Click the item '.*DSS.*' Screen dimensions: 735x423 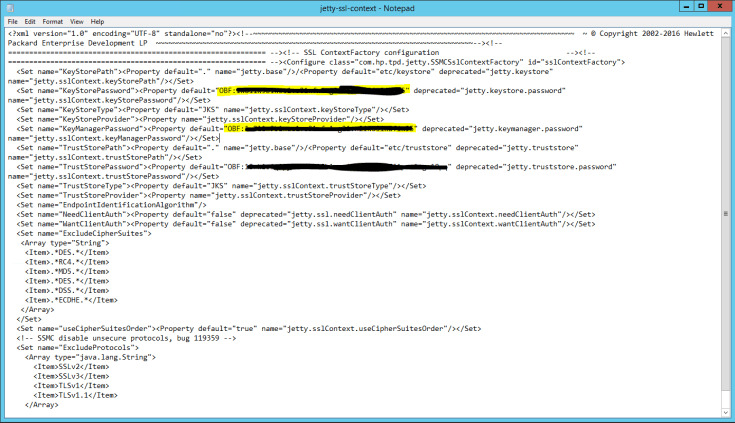click(x=67, y=291)
